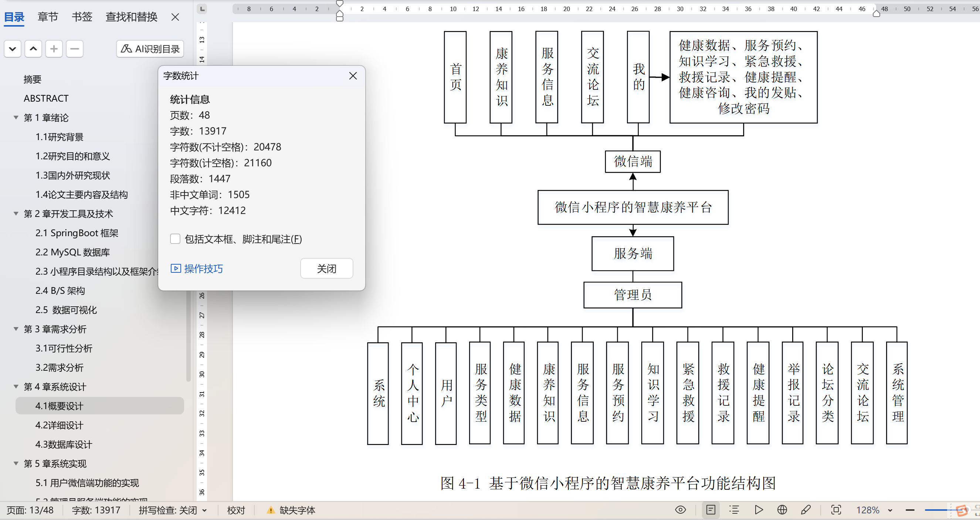Image resolution: width=980 pixels, height=520 pixels.
Task: Click the play reading mode icon
Action: (x=758, y=510)
